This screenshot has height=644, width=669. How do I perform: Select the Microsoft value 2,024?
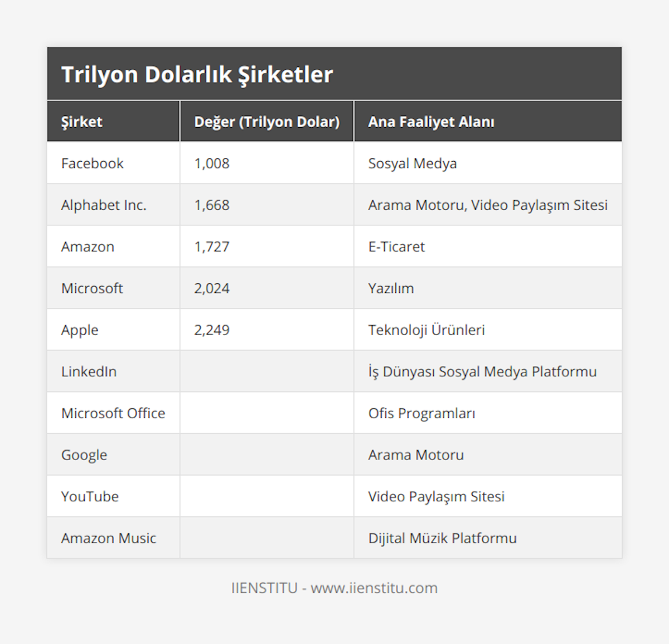[x=212, y=288]
